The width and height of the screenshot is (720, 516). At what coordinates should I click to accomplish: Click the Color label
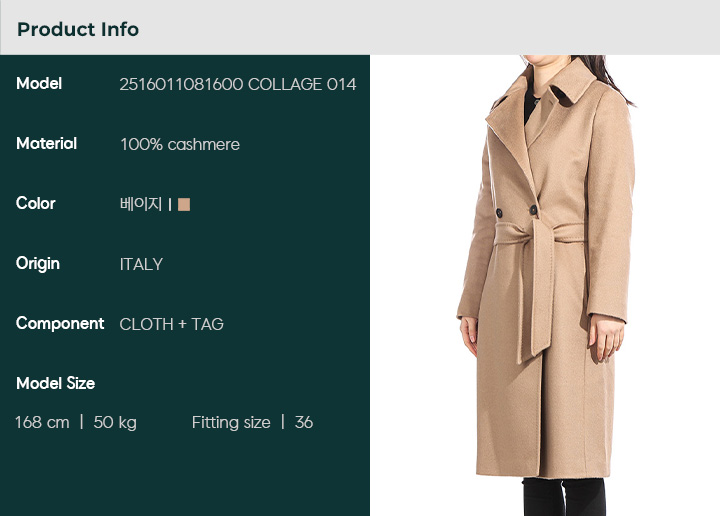[x=35, y=203]
